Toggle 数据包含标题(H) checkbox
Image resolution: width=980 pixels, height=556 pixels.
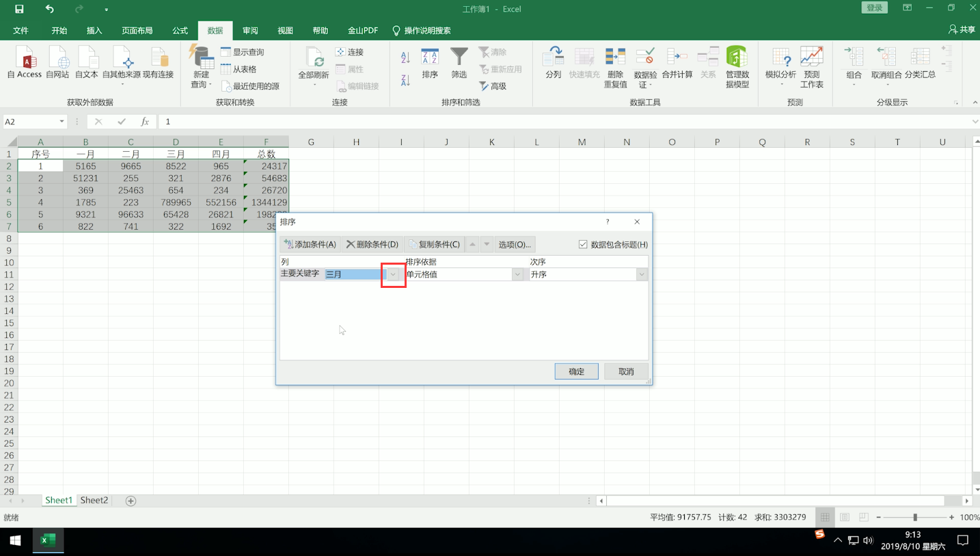583,244
